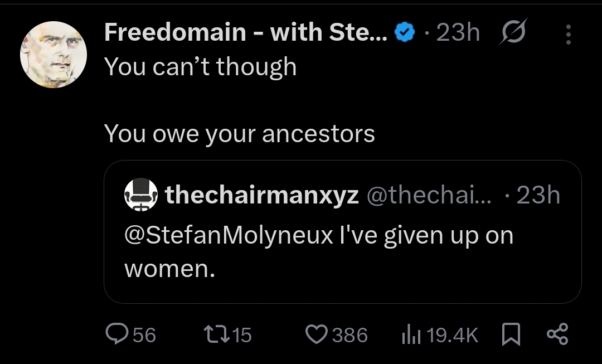Click the "You can't though" post text

pos(200,67)
